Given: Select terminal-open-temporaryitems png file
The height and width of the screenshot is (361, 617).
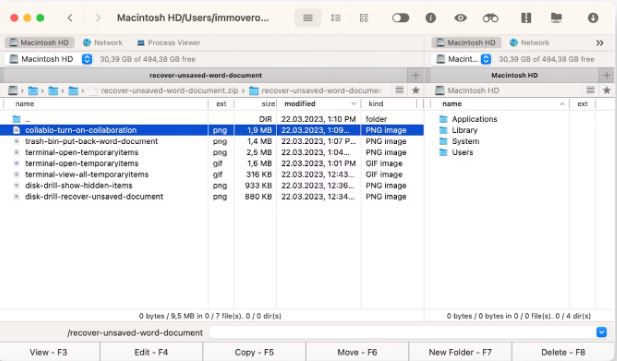Looking at the screenshot, I should click(x=212, y=152).
